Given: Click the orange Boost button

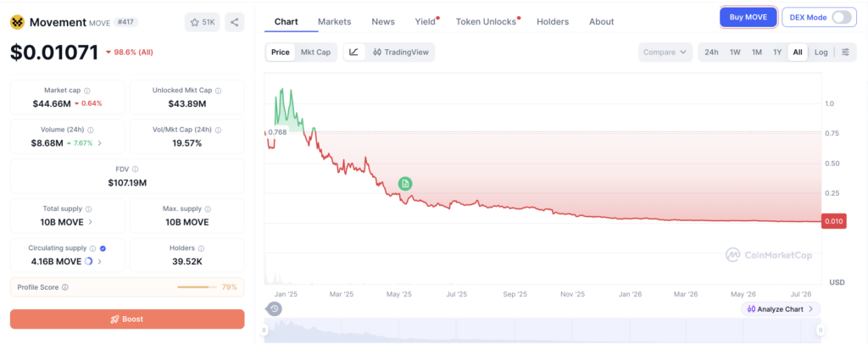Looking at the screenshot, I should pyautogui.click(x=127, y=319).
